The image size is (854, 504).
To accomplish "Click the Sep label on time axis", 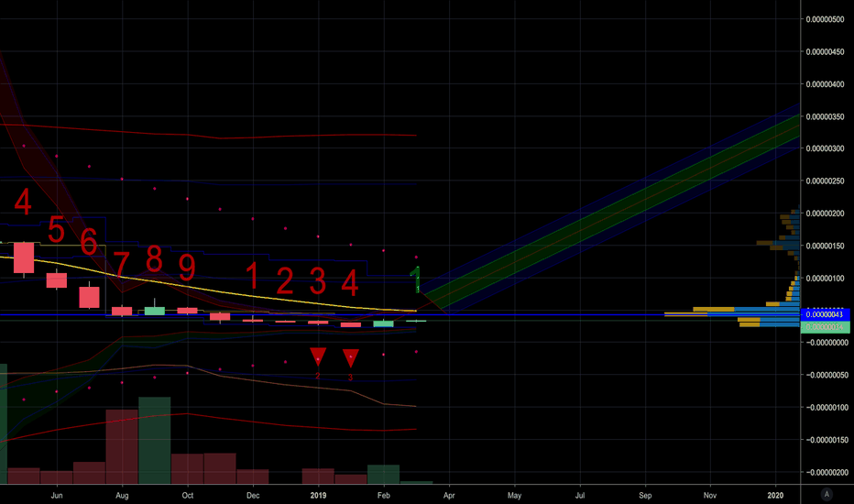I will pos(645,495).
